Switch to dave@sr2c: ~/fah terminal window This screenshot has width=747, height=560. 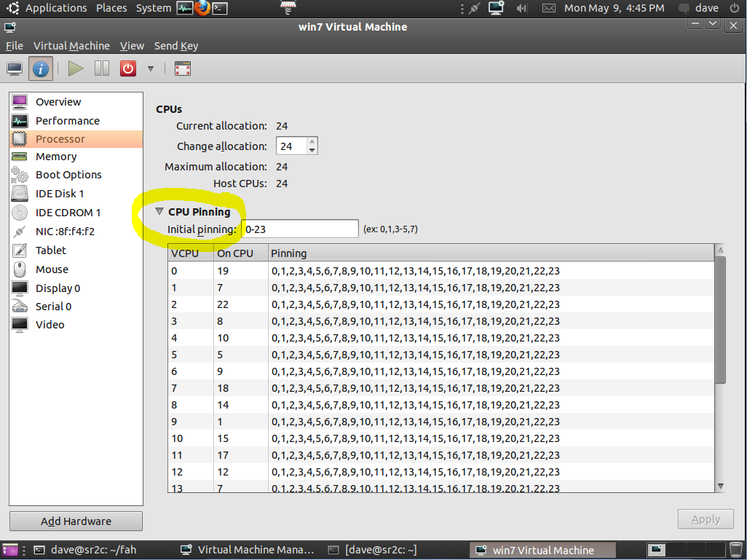pyautogui.click(x=86, y=550)
